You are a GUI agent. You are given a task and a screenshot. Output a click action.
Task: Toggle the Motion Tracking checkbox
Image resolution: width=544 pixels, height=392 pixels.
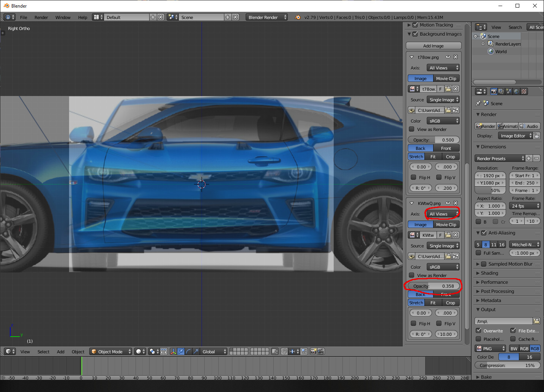(x=415, y=25)
